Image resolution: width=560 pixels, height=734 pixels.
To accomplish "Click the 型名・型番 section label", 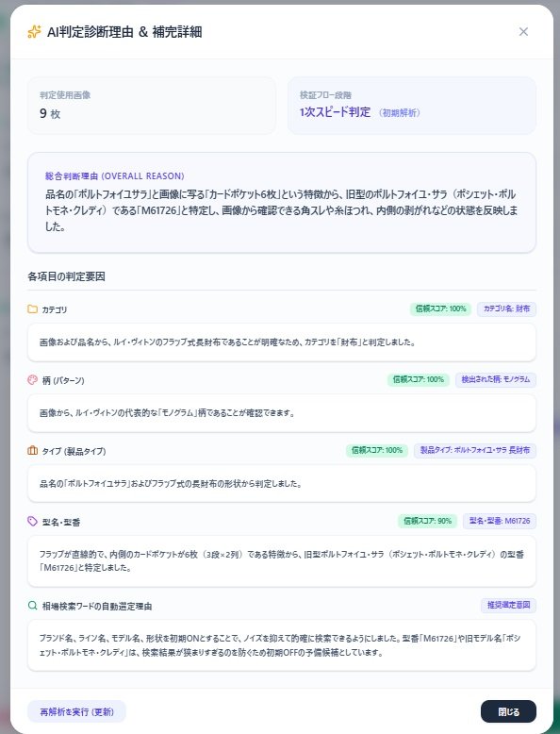I will (x=61, y=522).
